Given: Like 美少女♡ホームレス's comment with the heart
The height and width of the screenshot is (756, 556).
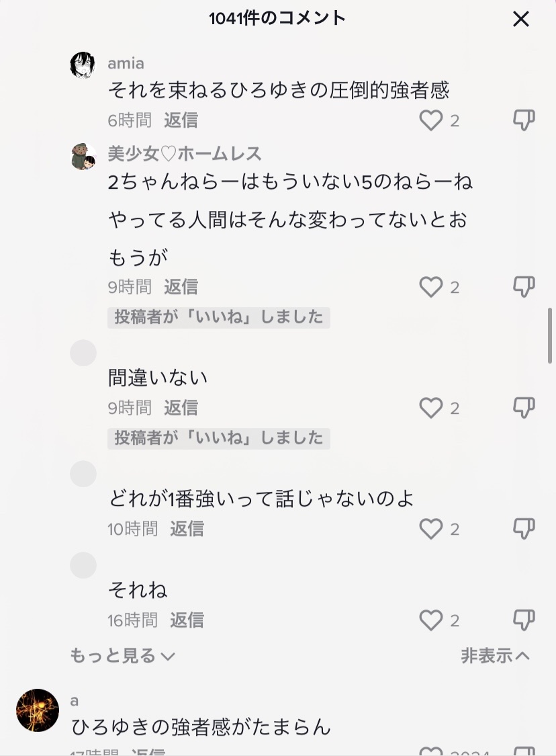Looking at the screenshot, I should coord(430,287).
